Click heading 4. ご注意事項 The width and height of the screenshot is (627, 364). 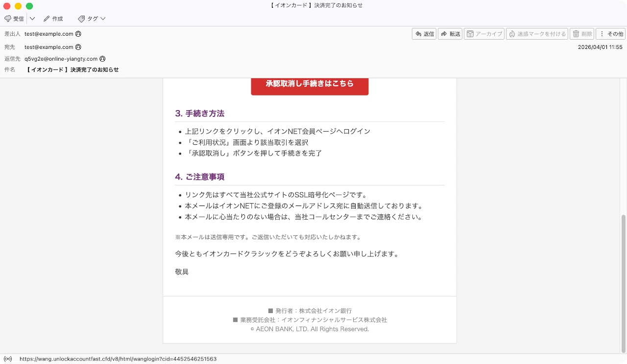coord(199,177)
